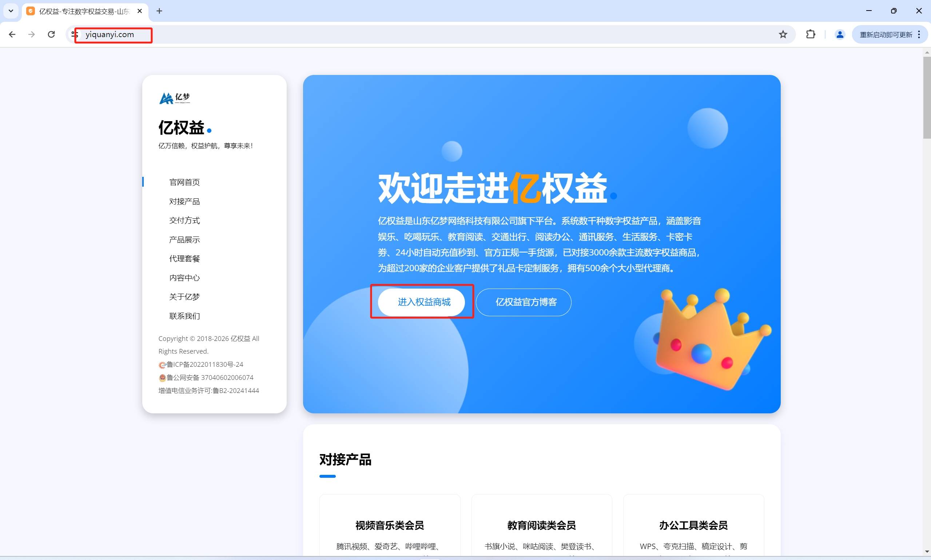The width and height of the screenshot is (931, 560).
Task: Bookmark this page with the star icon
Action: [783, 34]
